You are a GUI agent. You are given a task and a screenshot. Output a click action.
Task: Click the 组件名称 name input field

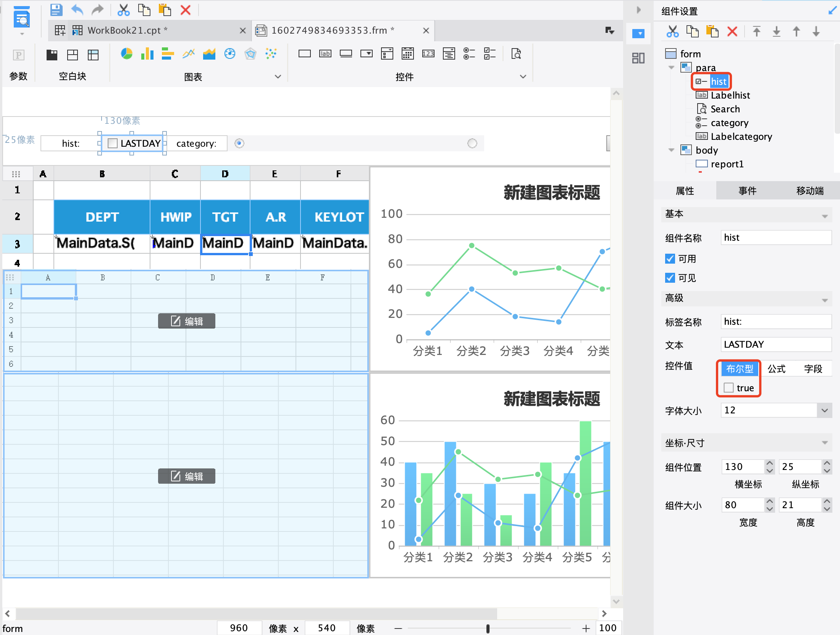tap(776, 237)
